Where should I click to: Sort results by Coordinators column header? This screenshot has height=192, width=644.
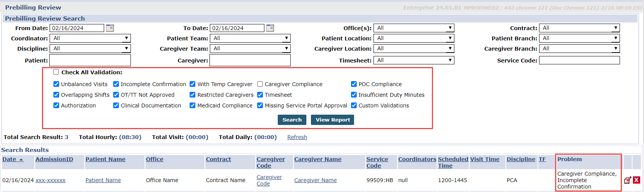[x=417, y=159]
